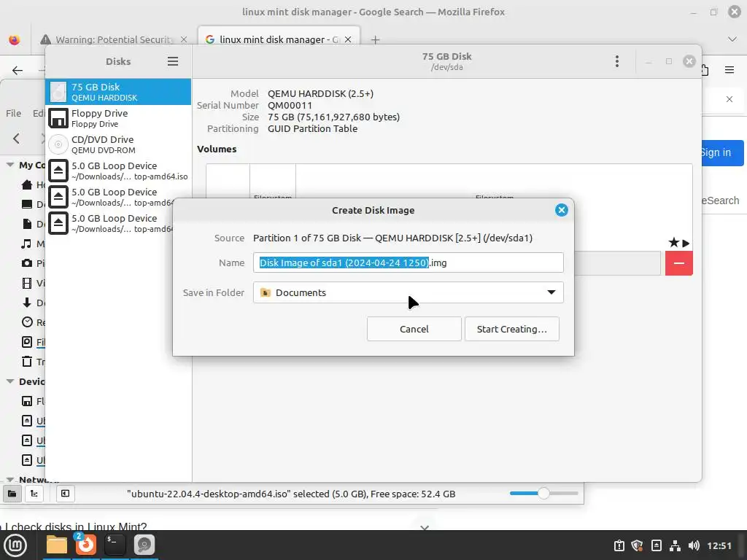Open Files from the taskbar
747x560 pixels.
57,545
